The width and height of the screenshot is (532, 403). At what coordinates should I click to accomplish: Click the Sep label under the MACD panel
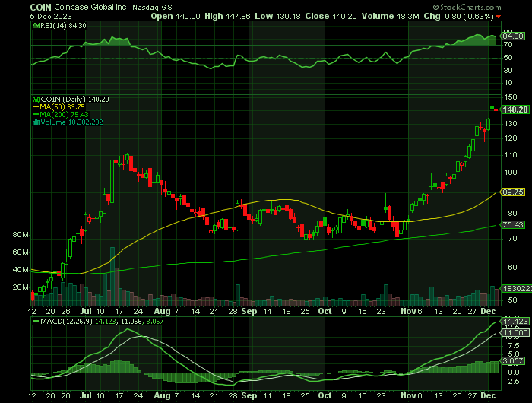[x=249, y=395]
